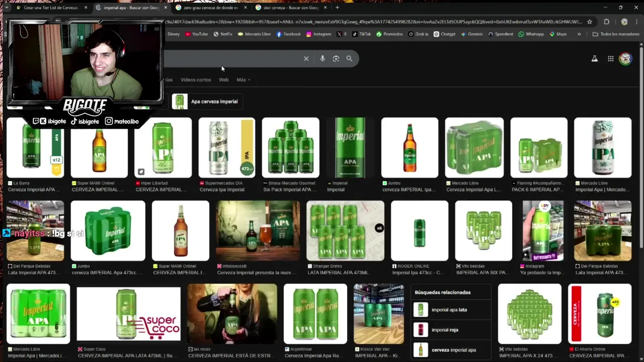Open Chatgpt bookmark
644x362 pixels.
point(444,34)
